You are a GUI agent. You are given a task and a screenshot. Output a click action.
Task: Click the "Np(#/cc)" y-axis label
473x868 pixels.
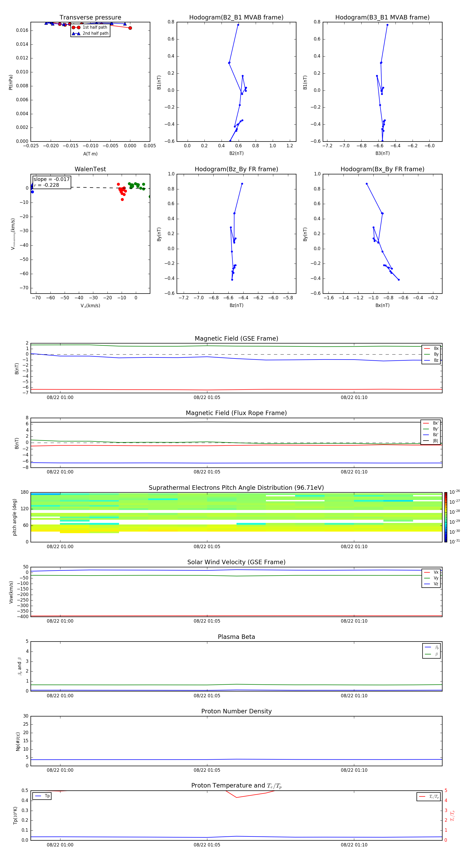click(18, 741)
